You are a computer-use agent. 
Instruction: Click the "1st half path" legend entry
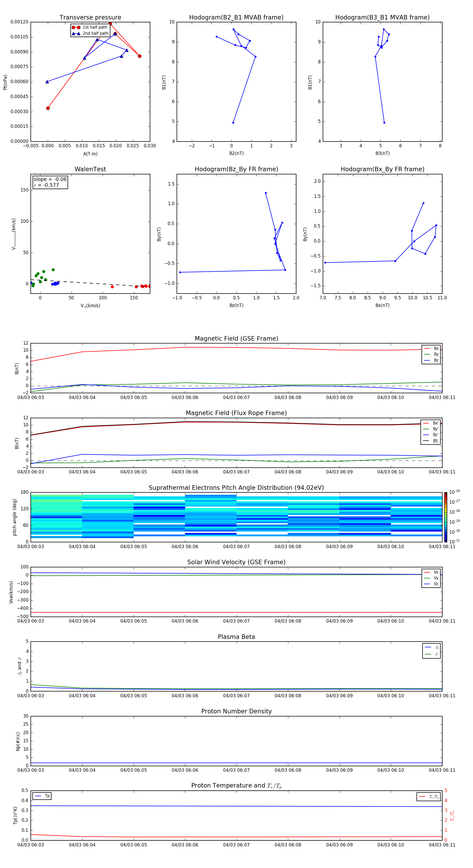click(90, 27)
